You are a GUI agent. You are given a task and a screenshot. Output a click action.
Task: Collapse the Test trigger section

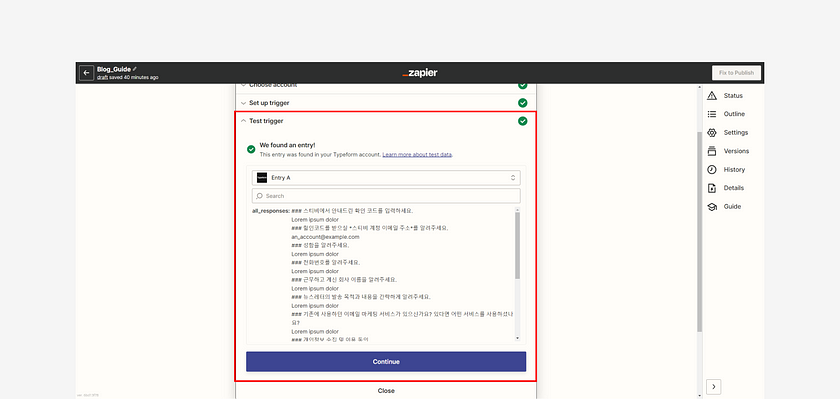click(386, 121)
